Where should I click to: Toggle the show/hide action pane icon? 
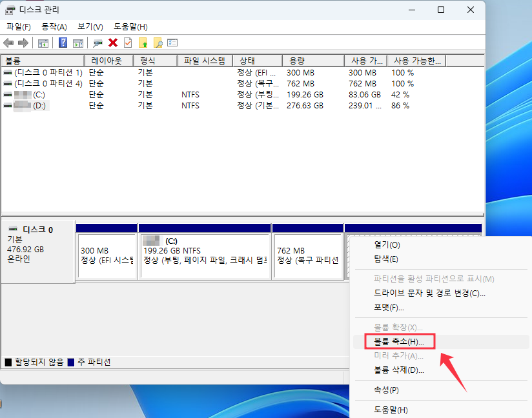coord(78,43)
